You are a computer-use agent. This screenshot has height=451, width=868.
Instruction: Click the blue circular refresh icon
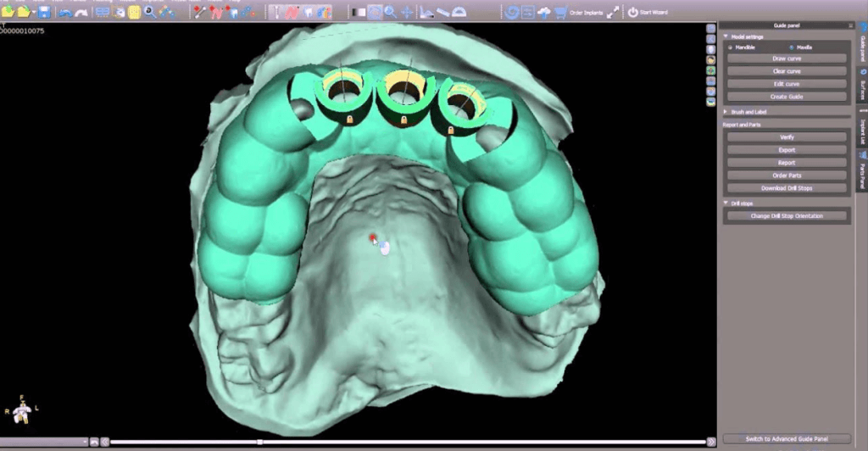511,12
